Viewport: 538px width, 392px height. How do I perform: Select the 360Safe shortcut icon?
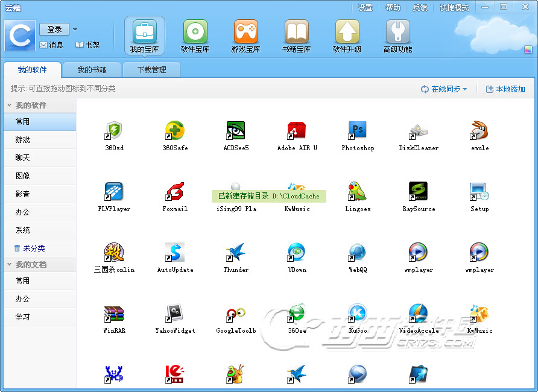(x=174, y=130)
